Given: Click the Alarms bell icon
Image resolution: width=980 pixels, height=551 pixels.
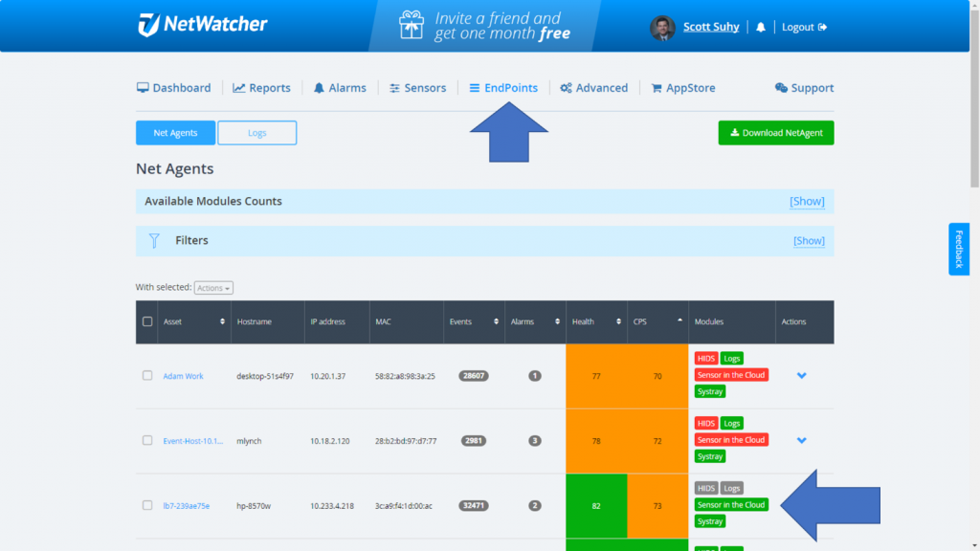Looking at the screenshot, I should tap(319, 87).
